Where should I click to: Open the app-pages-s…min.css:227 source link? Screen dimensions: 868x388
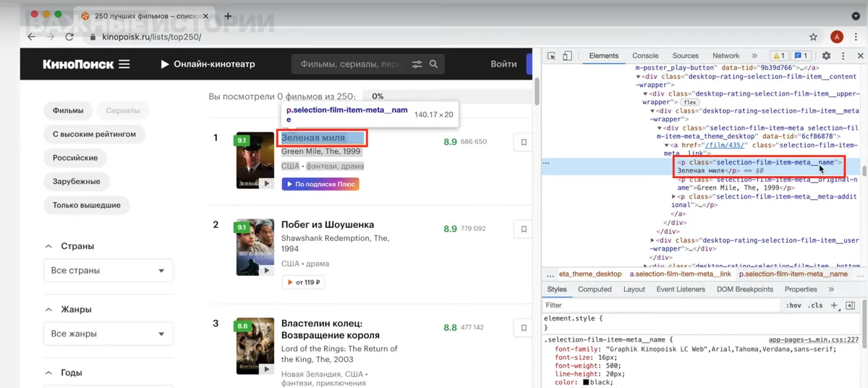(813, 339)
